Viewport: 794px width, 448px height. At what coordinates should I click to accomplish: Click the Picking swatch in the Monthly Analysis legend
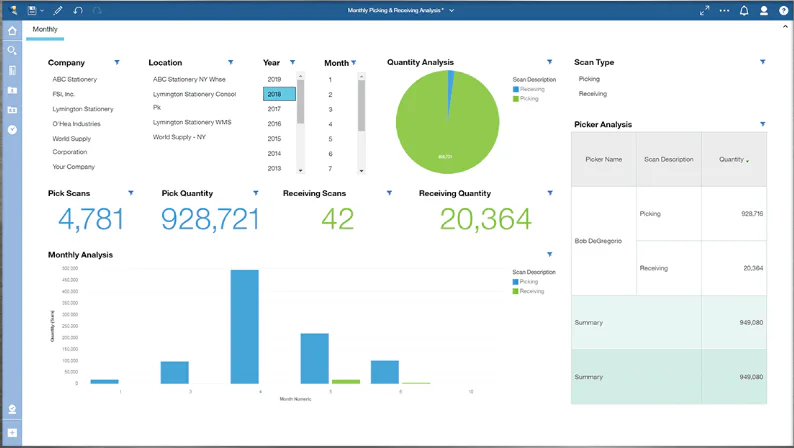pyautogui.click(x=515, y=281)
